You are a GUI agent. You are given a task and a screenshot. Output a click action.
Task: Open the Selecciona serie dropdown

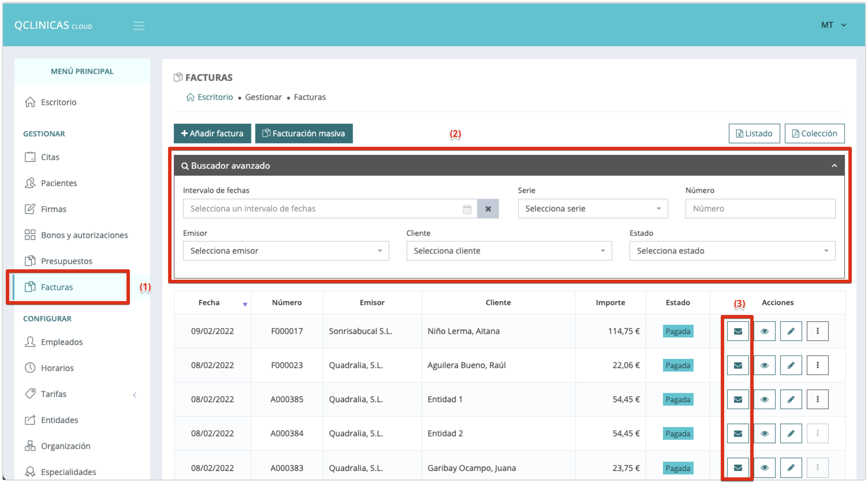point(593,209)
